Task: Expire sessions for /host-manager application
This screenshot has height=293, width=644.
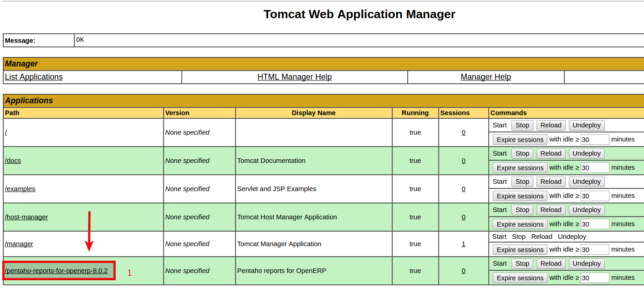Action: (520, 224)
